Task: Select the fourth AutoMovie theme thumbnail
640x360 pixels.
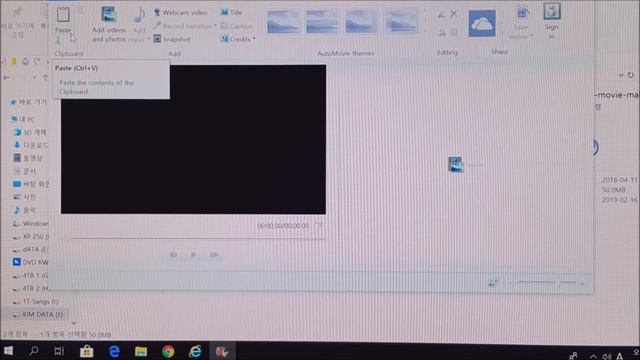Action: click(x=402, y=22)
